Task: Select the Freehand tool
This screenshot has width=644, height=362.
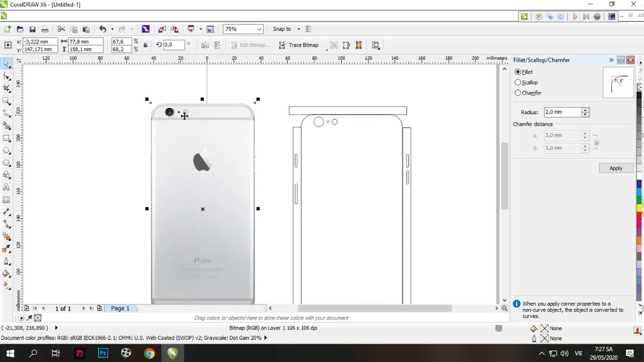Action: [7, 113]
